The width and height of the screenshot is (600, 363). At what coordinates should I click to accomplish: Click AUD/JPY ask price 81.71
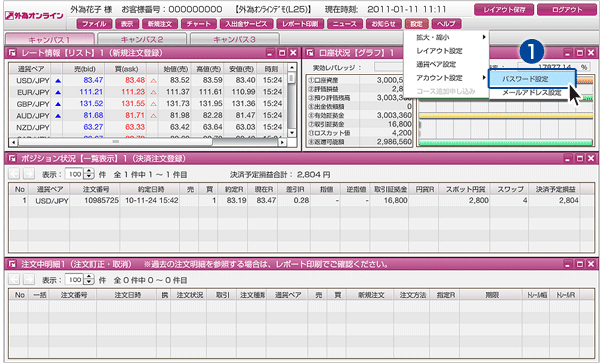pos(135,115)
